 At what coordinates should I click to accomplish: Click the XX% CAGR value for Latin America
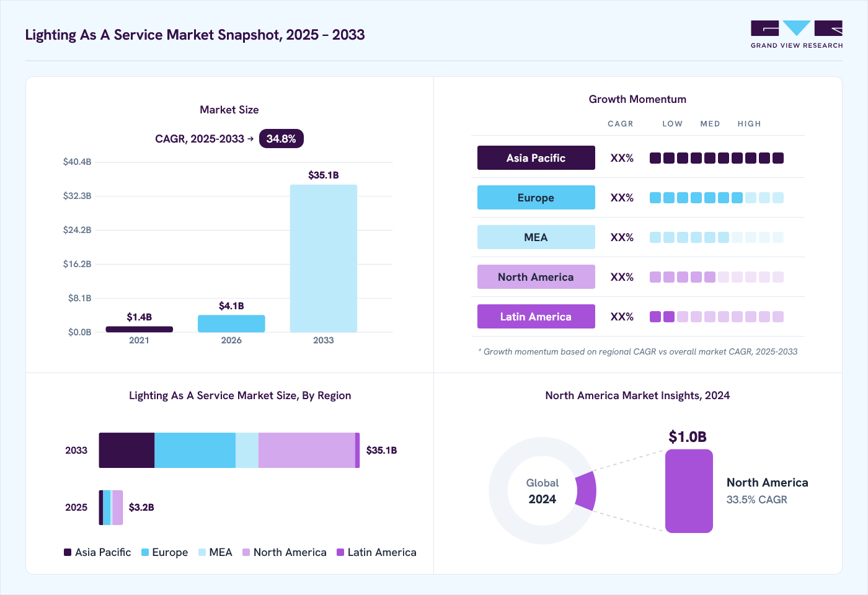[622, 317]
